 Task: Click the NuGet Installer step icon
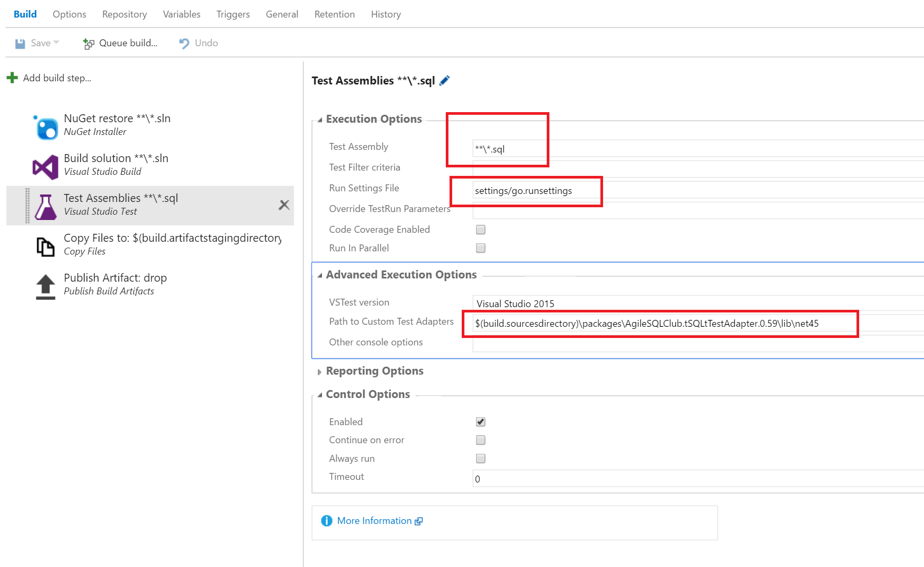46,128
